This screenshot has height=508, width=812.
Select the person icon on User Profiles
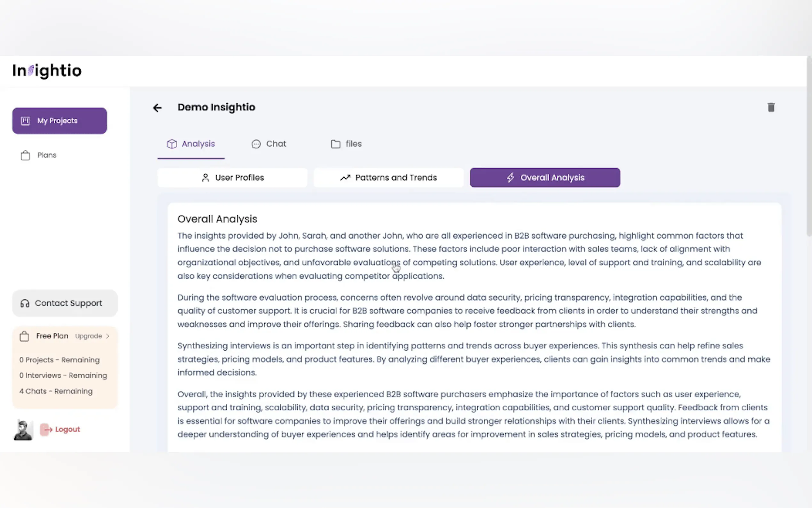click(206, 178)
